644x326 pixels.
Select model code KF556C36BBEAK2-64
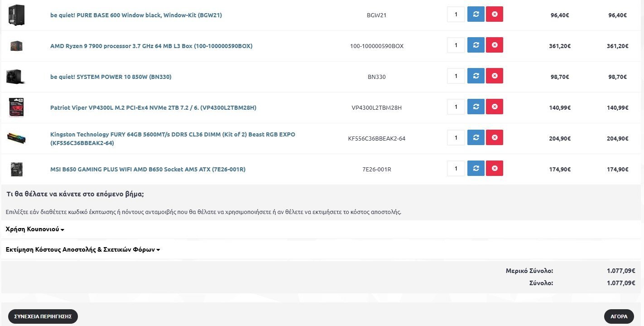[377, 138]
